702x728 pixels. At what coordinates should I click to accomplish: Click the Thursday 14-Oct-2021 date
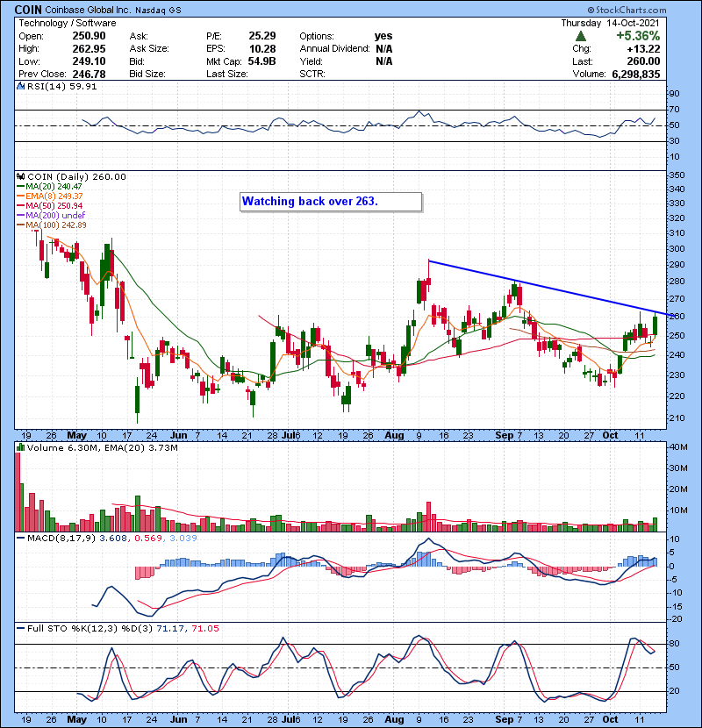click(x=610, y=23)
